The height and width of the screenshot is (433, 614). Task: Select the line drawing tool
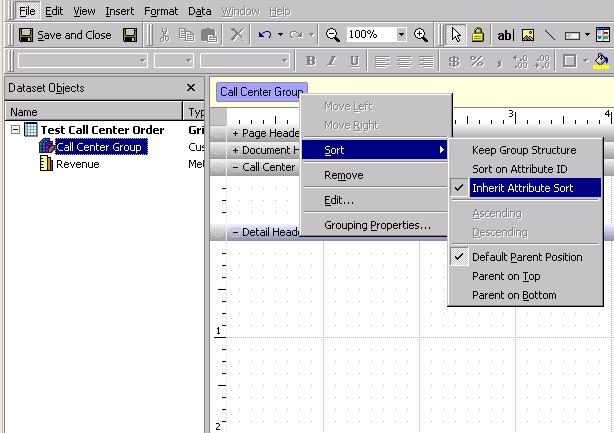(549, 35)
